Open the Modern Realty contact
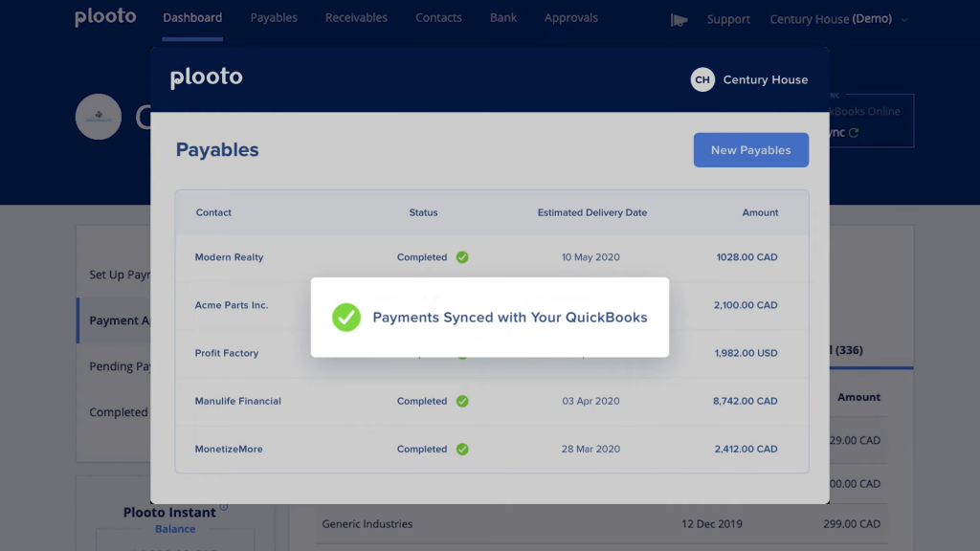The width and height of the screenshot is (980, 551). tap(229, 257)
